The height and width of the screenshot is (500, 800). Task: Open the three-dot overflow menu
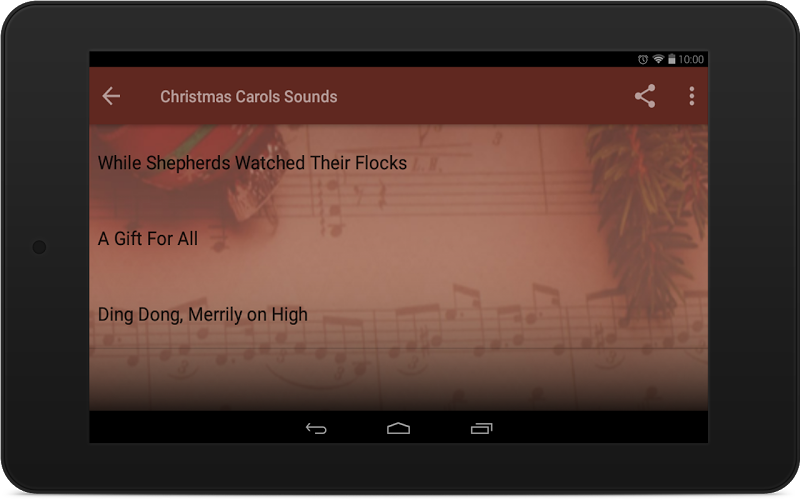point(691,96)
